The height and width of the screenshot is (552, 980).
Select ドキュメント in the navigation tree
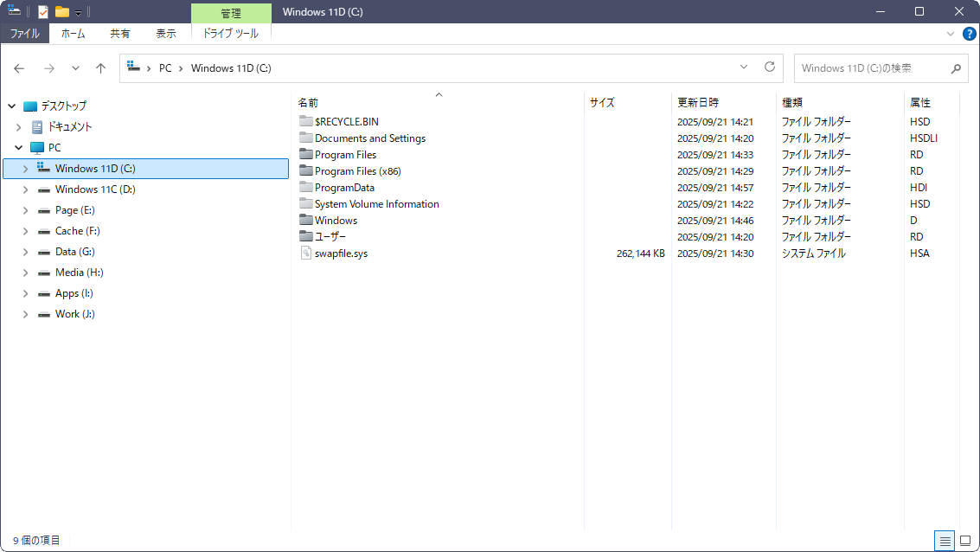tap(69, 127)
